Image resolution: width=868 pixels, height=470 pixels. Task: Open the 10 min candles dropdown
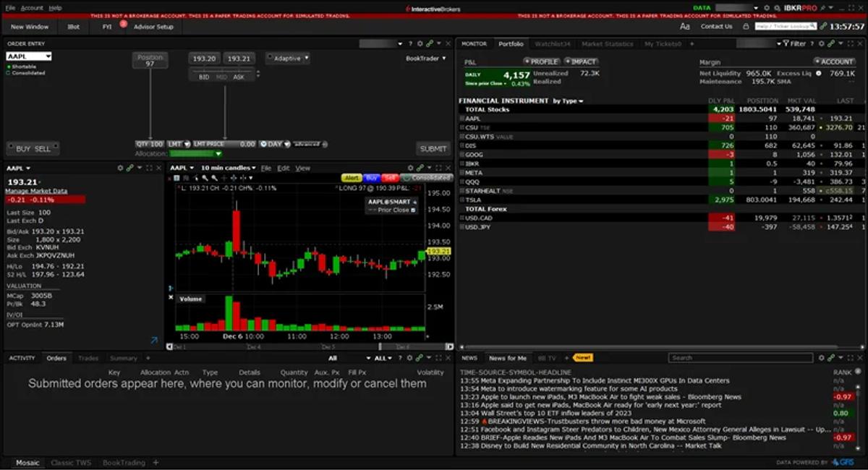point(228,168)
